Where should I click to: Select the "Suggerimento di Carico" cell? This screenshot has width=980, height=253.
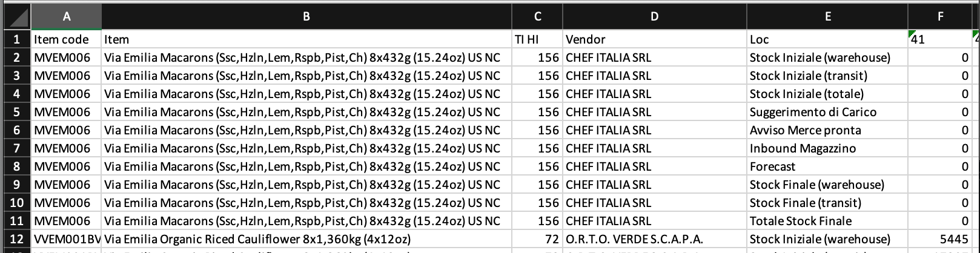(827, 112)
